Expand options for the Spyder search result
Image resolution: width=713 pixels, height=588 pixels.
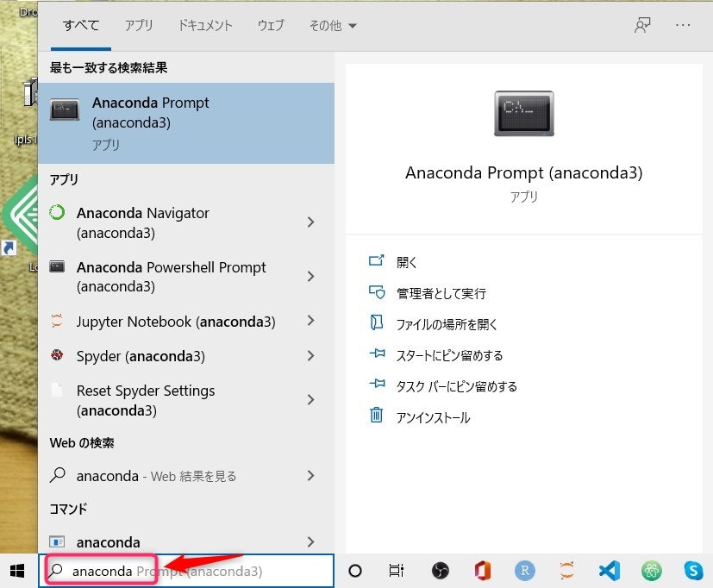pos(310,356)
